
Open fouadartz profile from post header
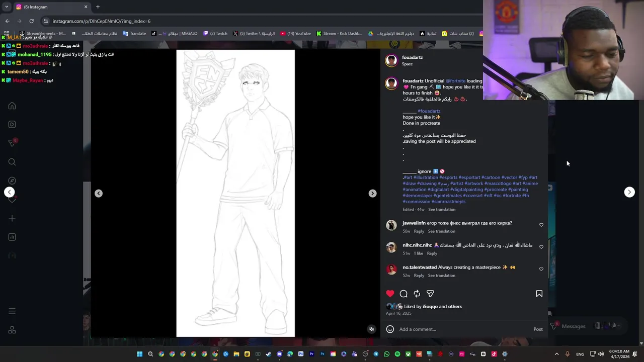click(412, 57)
